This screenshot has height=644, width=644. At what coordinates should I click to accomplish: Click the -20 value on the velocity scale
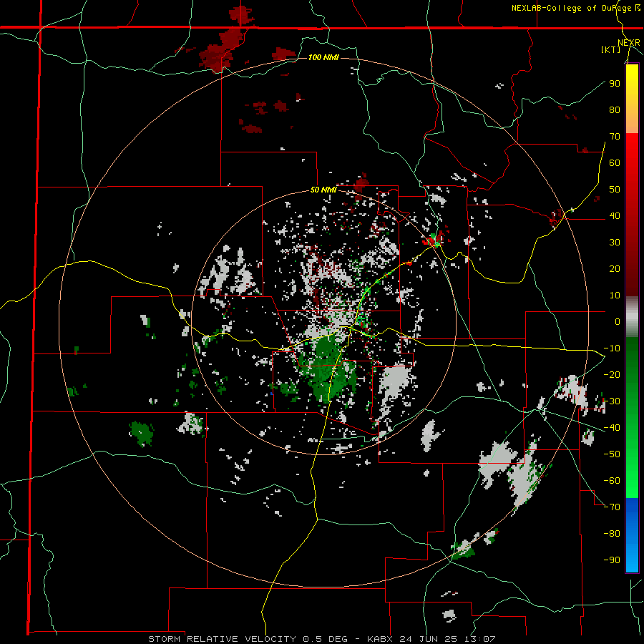click(612, 375)
